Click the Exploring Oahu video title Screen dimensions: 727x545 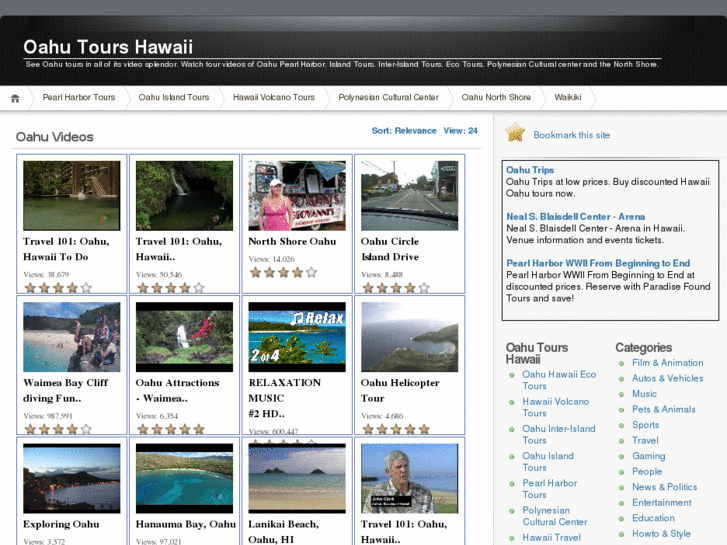[61, 524]
